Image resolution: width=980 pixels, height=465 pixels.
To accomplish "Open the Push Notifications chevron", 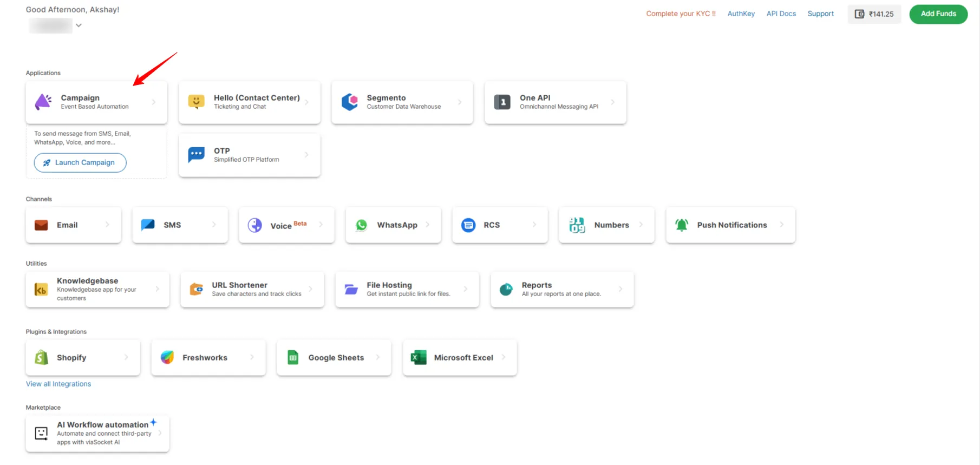I will (x=781, y=225).
